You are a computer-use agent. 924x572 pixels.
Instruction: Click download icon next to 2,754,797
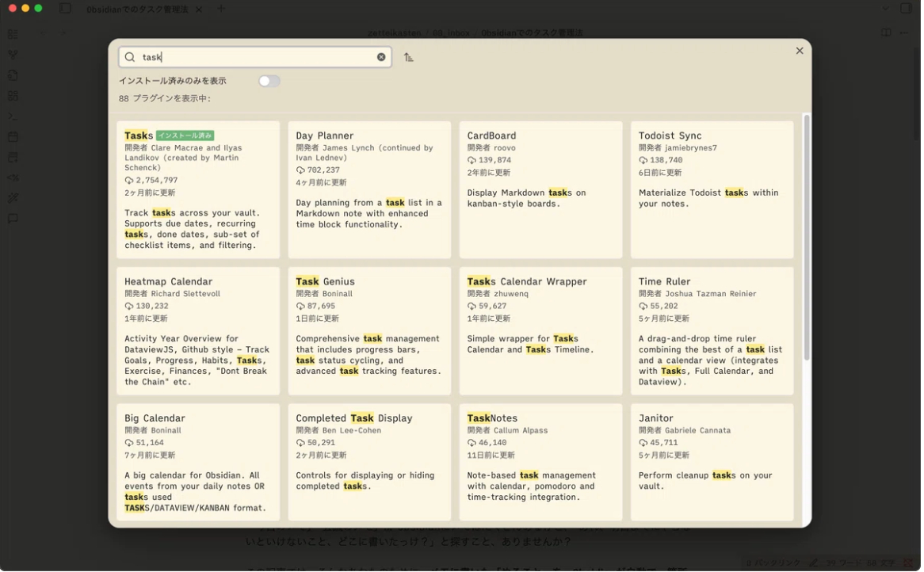pos(129,181)
